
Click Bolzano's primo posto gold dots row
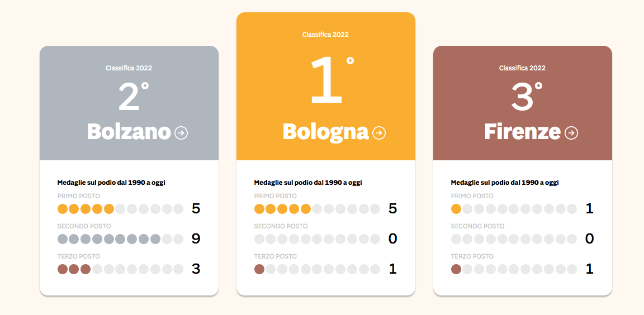(x=120, y=209)
